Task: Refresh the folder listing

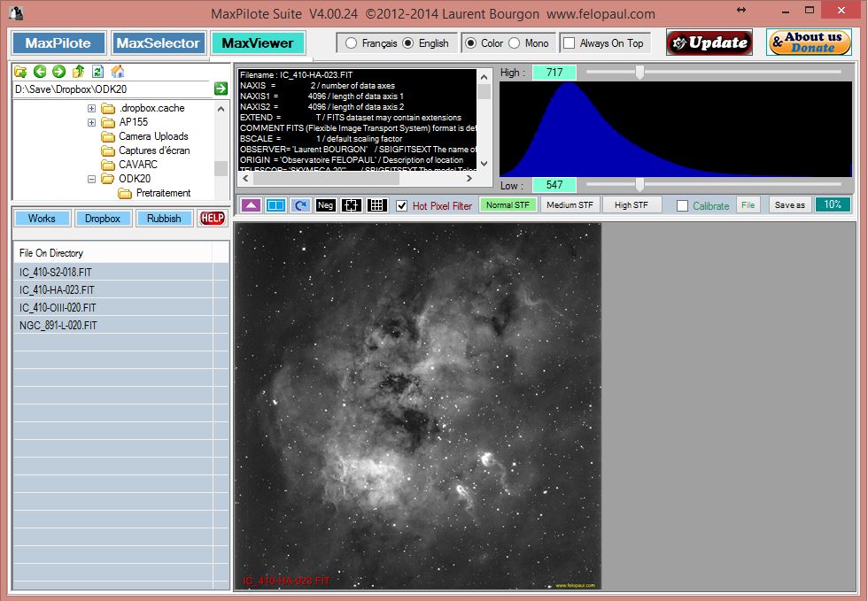Action: [98, 72]
